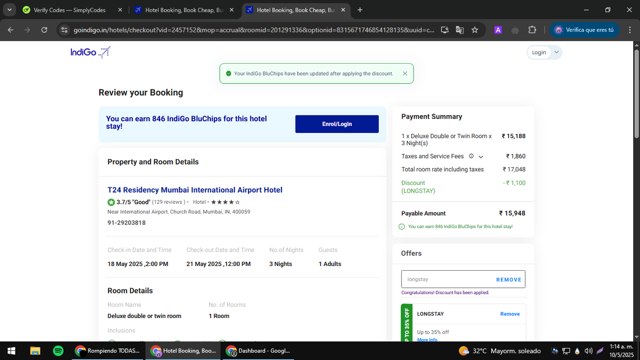
Task: Switch to Dashboard - Google taskbar window
Action: tap(258, 351)
